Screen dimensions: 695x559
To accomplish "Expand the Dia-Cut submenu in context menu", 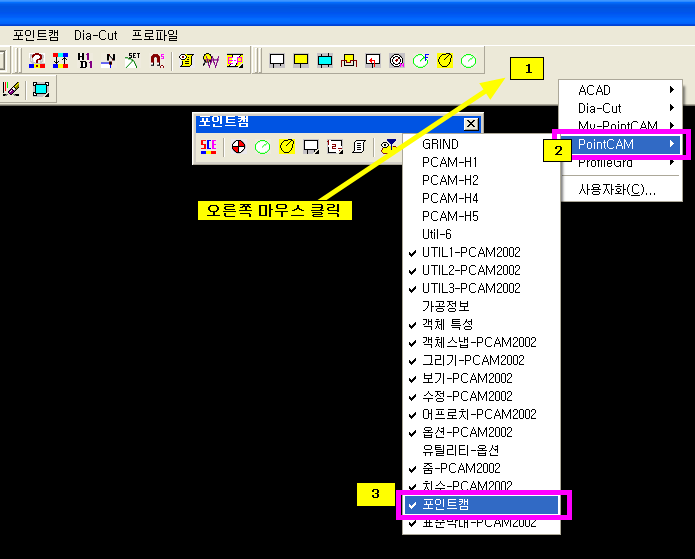I will 621,108.
